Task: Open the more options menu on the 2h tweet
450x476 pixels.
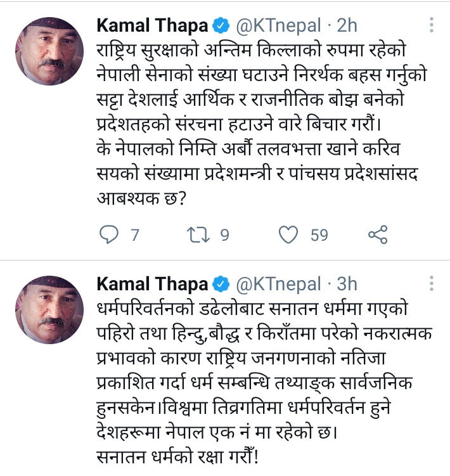Action: click(431, 25)
